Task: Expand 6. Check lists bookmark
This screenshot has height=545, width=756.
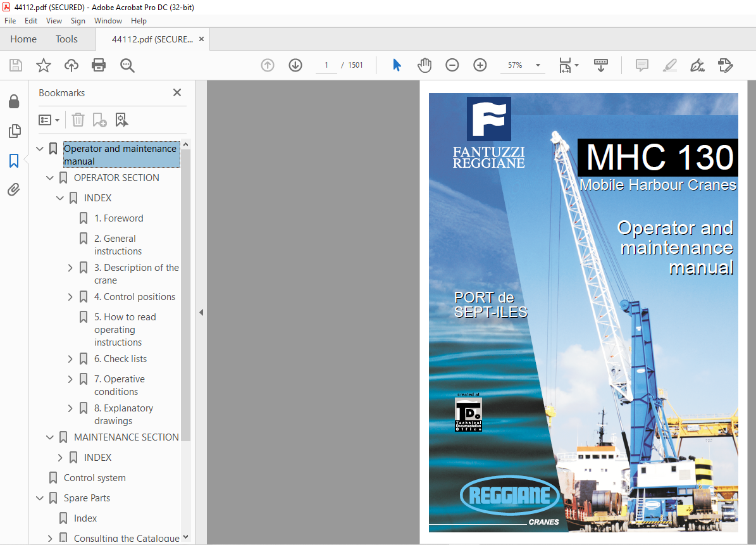Action: point(70,359)
